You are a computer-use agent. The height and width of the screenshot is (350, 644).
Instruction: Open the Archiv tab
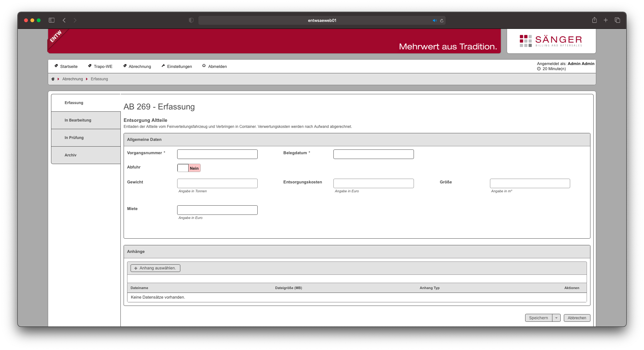[x=86, y=155]
